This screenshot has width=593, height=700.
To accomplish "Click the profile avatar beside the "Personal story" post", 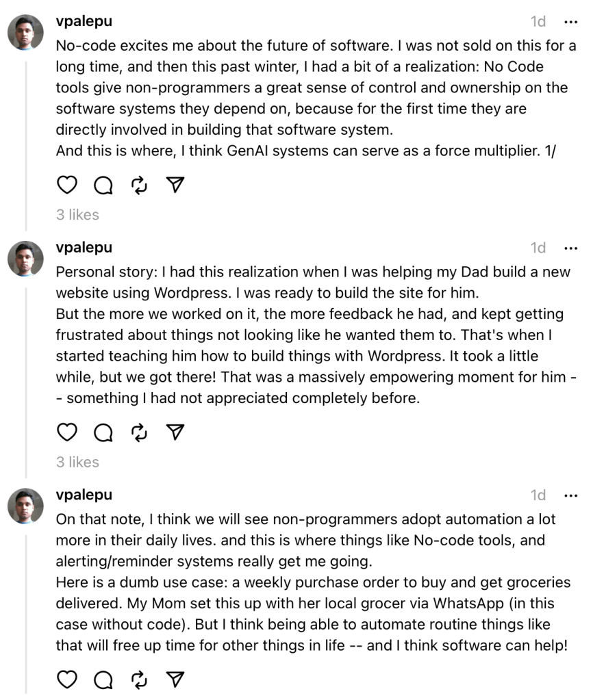I will click(26, 258).
